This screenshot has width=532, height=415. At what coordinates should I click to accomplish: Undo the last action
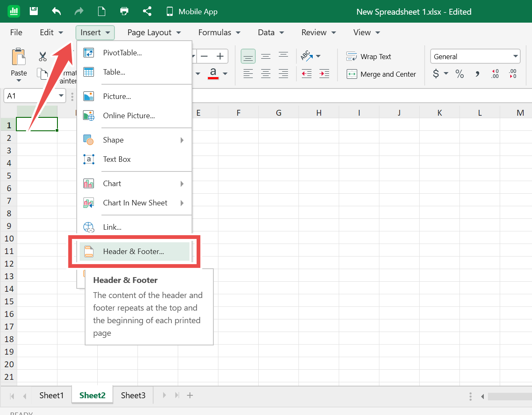(57, 11)
